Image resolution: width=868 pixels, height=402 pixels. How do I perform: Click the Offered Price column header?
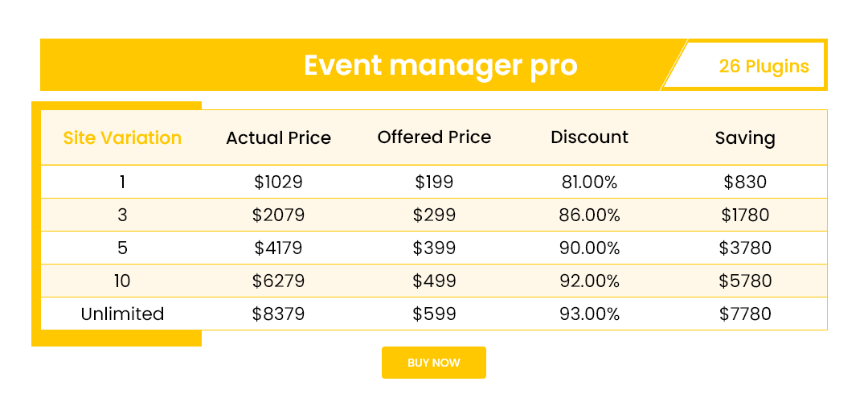click(434, 137)
